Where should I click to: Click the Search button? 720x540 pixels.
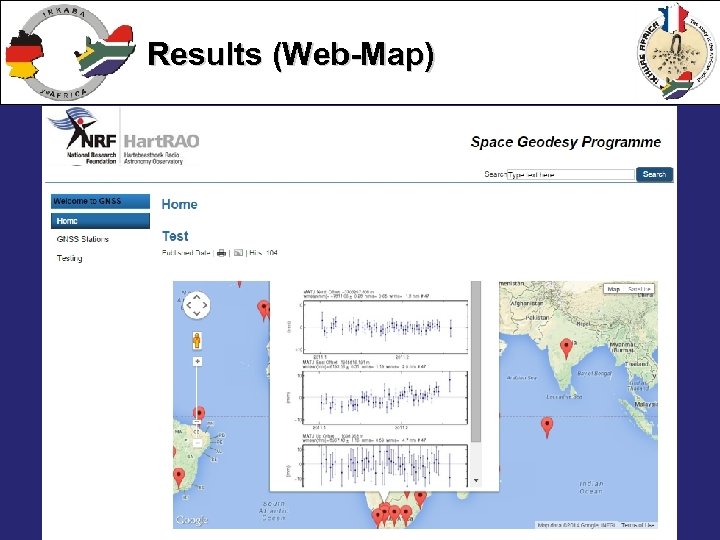coord(654,174)
